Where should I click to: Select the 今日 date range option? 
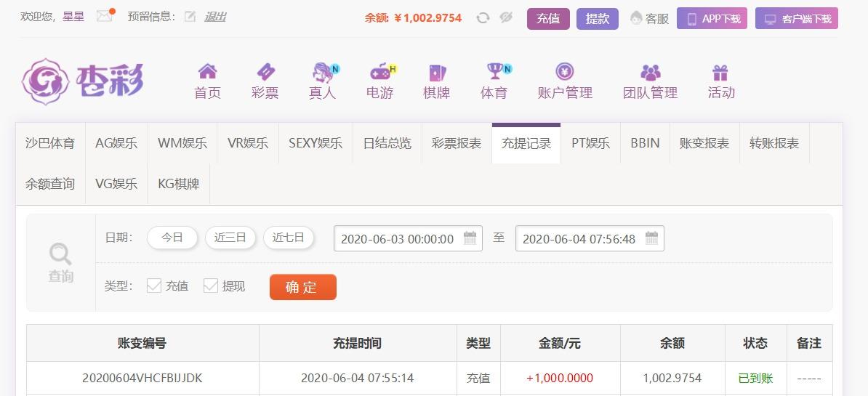pos(172,238)
